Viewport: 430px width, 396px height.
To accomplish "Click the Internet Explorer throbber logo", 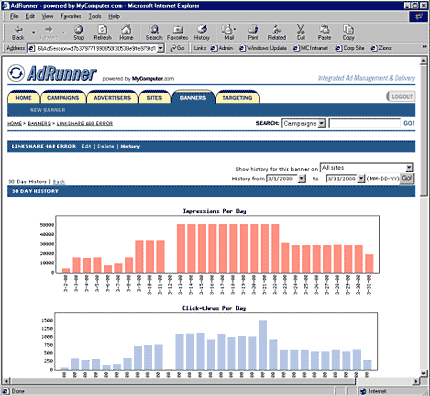I will coord(418,16).
